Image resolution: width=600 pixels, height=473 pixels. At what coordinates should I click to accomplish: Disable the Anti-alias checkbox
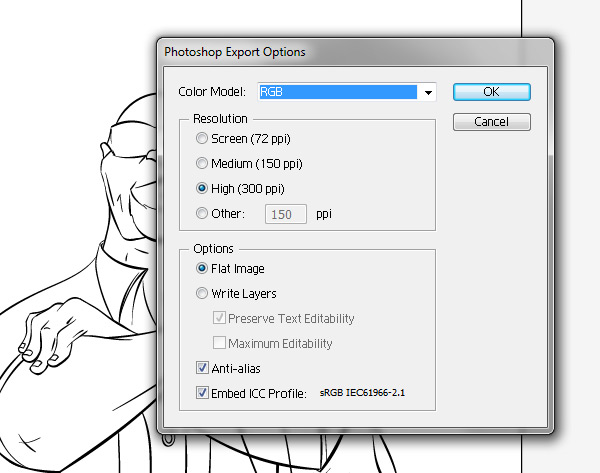203,369
